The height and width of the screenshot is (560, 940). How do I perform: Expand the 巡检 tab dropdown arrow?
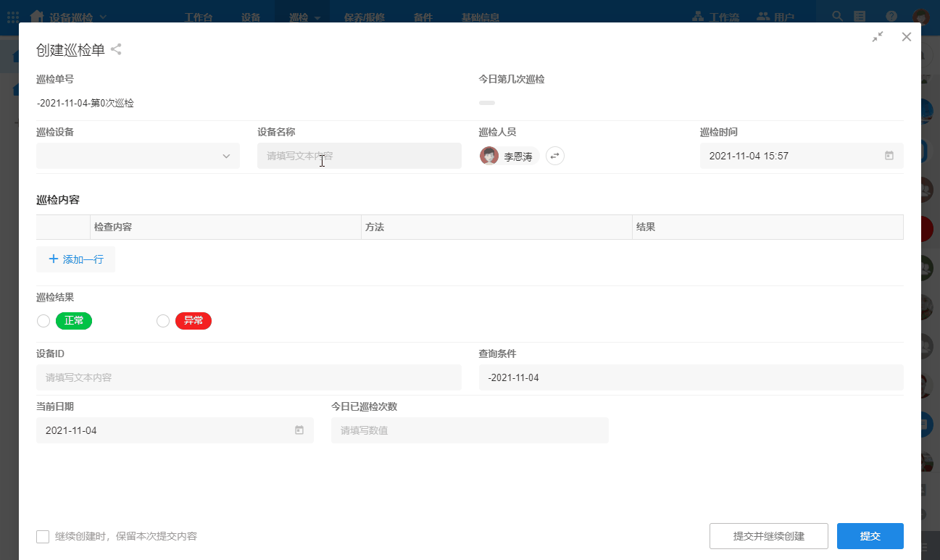pyautogui.click(x=317, y=17)
